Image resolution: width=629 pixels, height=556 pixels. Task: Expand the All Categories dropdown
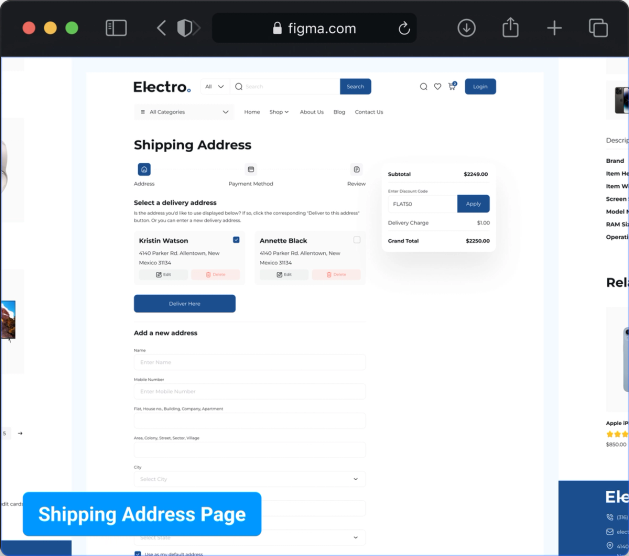(184, 112)
